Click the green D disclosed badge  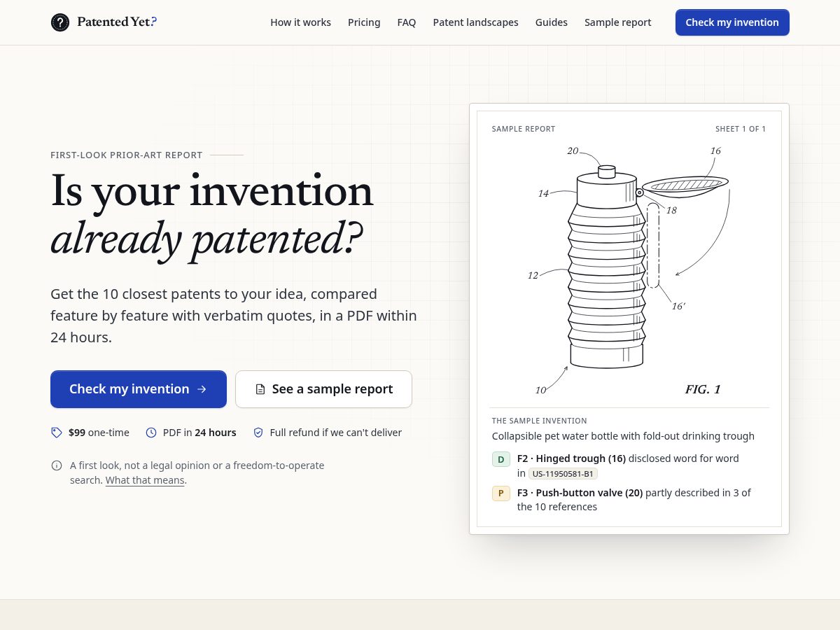tap(500, 459)
